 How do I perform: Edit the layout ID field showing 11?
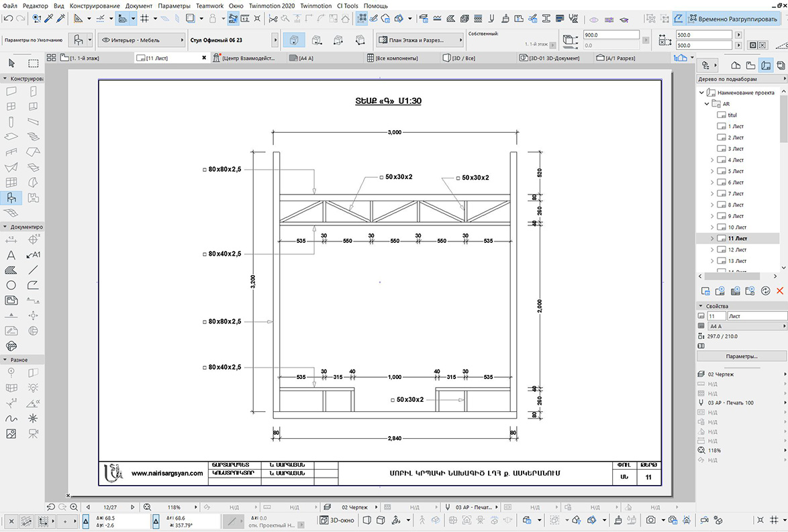(716, 316)
